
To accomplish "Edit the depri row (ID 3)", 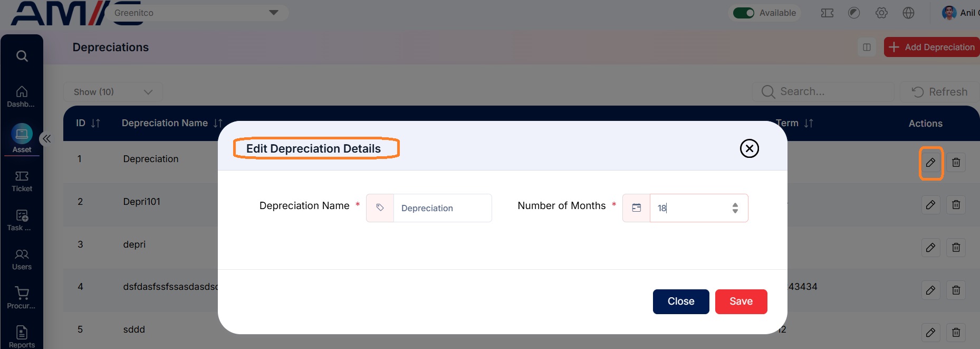I will pos(930,248).
